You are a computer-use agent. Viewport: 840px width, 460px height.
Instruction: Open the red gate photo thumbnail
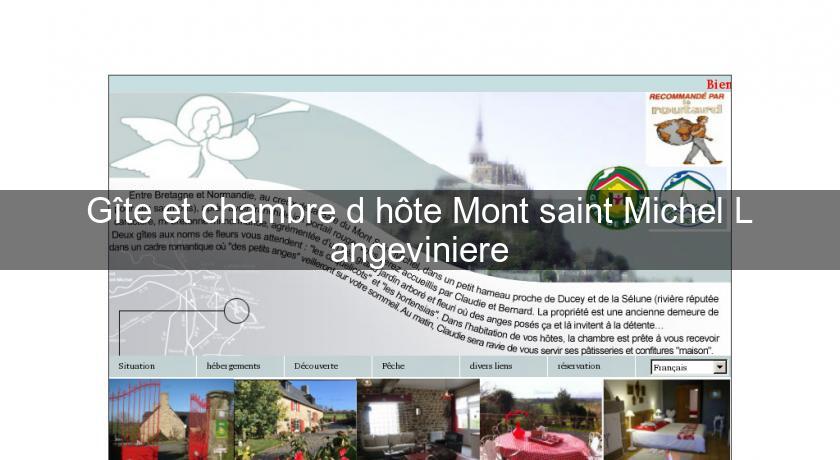point(171,420)
